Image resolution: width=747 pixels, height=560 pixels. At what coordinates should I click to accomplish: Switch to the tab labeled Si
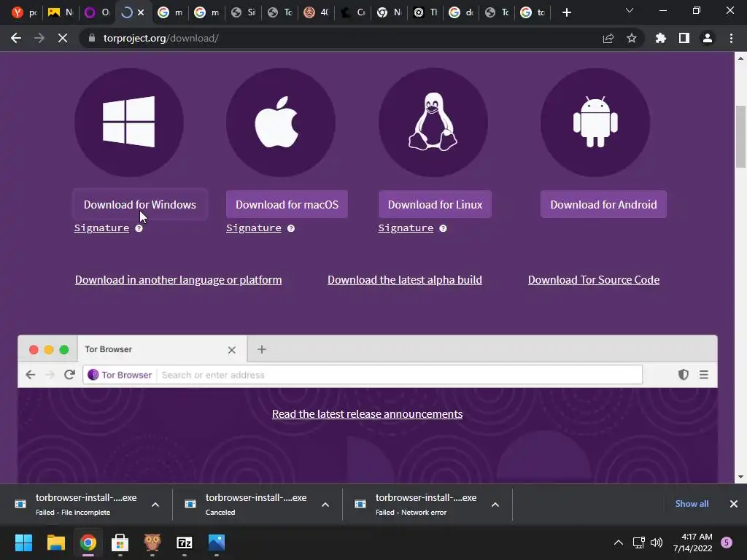point(243,12)
